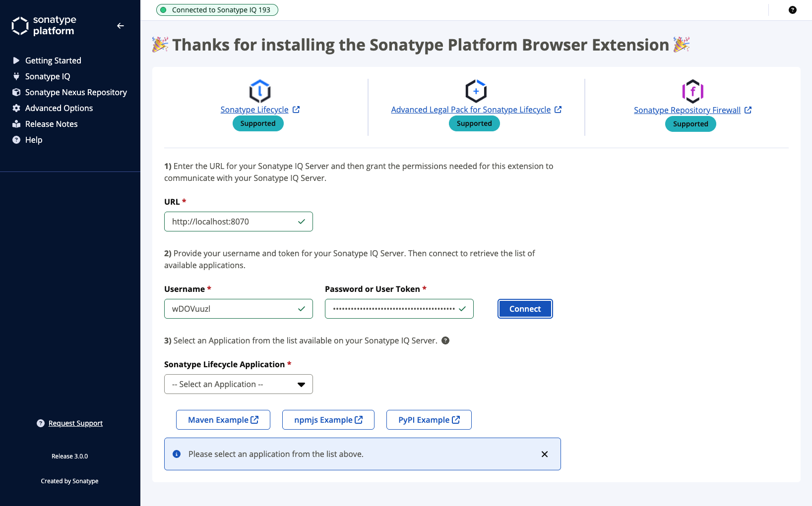Click external-link icon next to Advanced Legal Pack
Screen dimensions: 812x506
pos(558,110)
